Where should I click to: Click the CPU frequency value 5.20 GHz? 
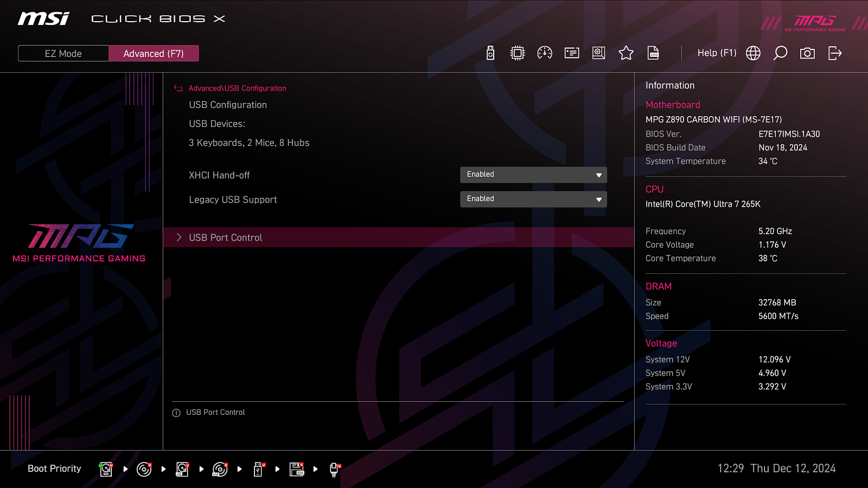click(775, 231)
